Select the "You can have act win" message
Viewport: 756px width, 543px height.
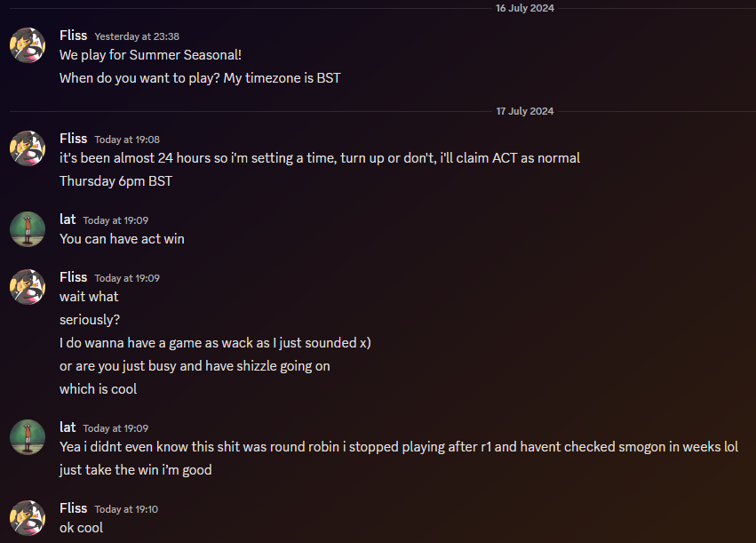[122, 238]
